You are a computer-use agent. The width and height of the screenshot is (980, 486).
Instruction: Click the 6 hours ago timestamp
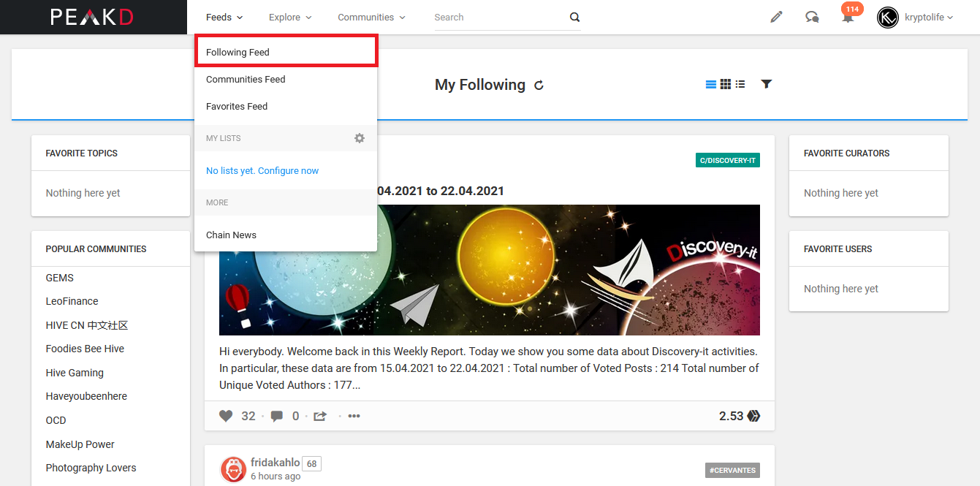(276, 476)
